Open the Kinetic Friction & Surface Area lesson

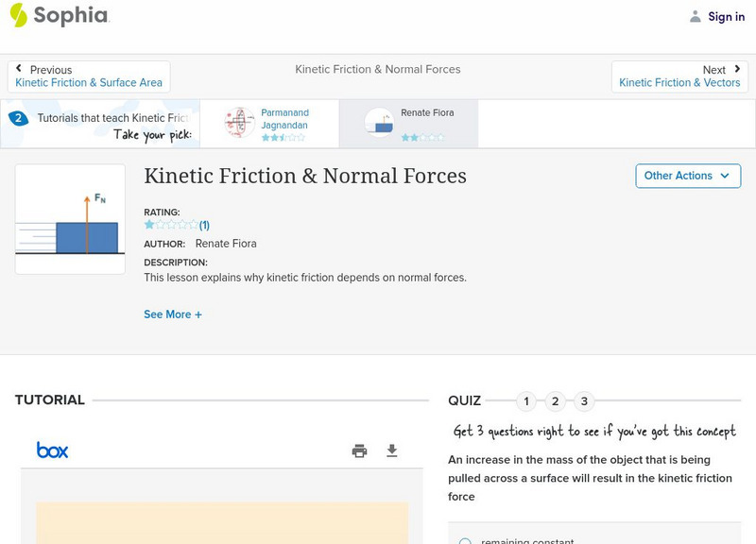click(x=89, y=83)
